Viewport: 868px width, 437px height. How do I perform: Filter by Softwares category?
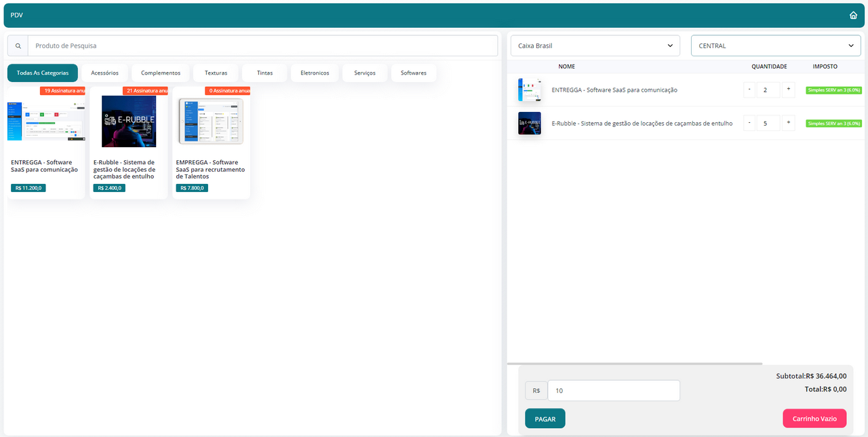[x=414, y=73]
